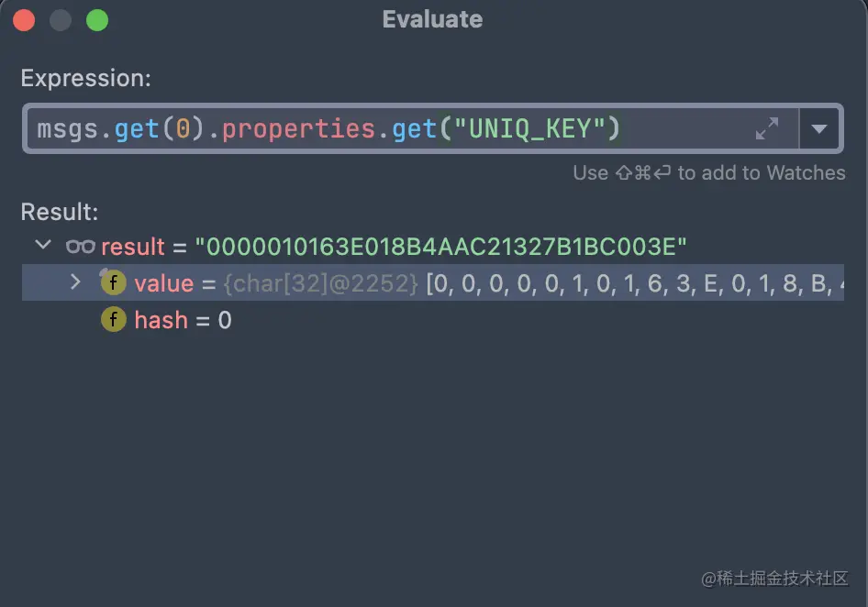Click the 'Use ⇧⌘↵ to add to Watches' hint
868x607 pixels.
click(709, 172)
